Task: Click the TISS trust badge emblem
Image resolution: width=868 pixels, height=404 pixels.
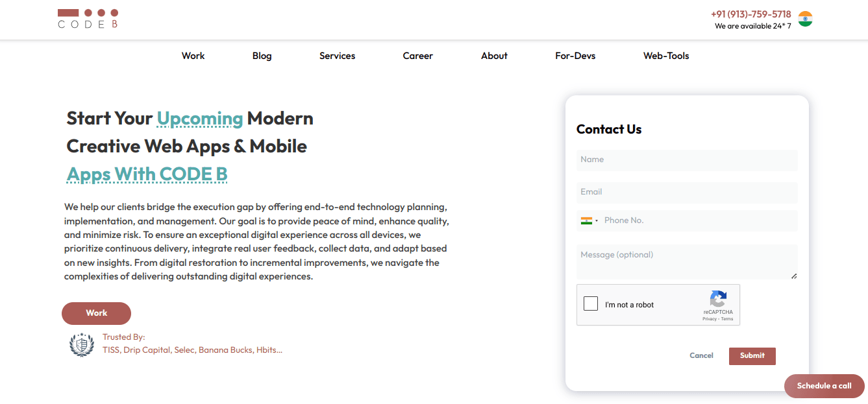Action: pos(82,344)
